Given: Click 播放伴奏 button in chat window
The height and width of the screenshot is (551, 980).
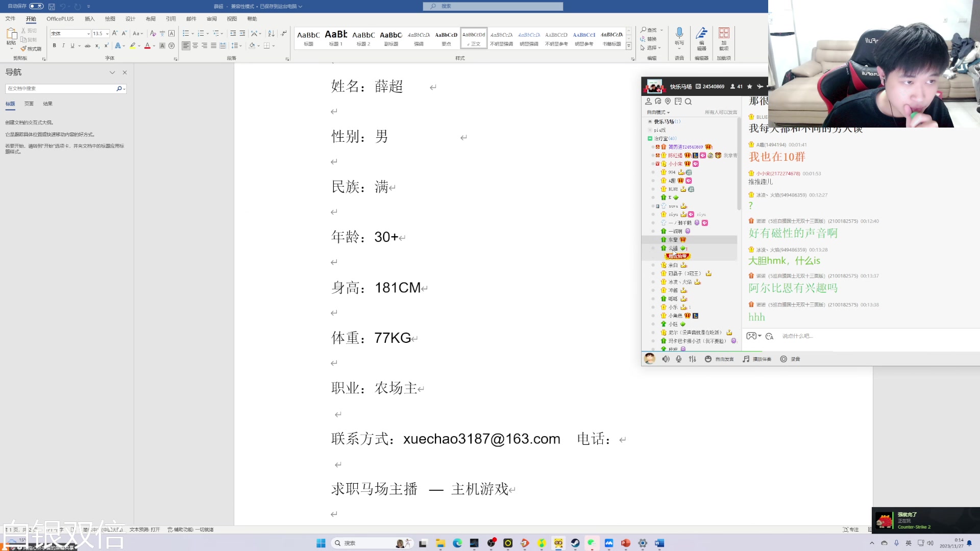Looking at the screenshot, I should pyautogui.click(x=757, y=359).
